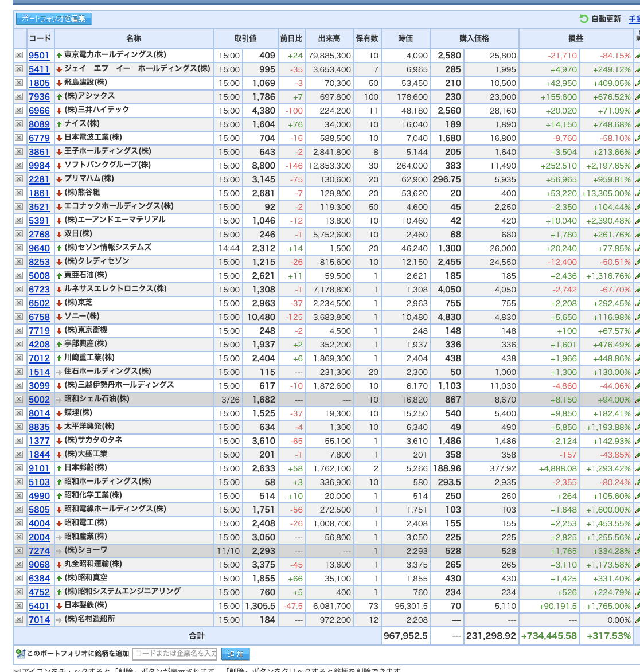Click the delete X icon for row 4004
Screen dimensions: 640x672
click(x=19, y=523)
